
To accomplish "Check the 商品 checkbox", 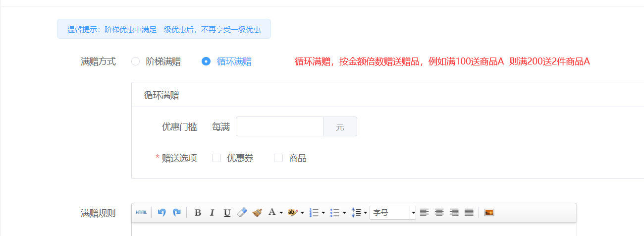I will click(278, 158).
